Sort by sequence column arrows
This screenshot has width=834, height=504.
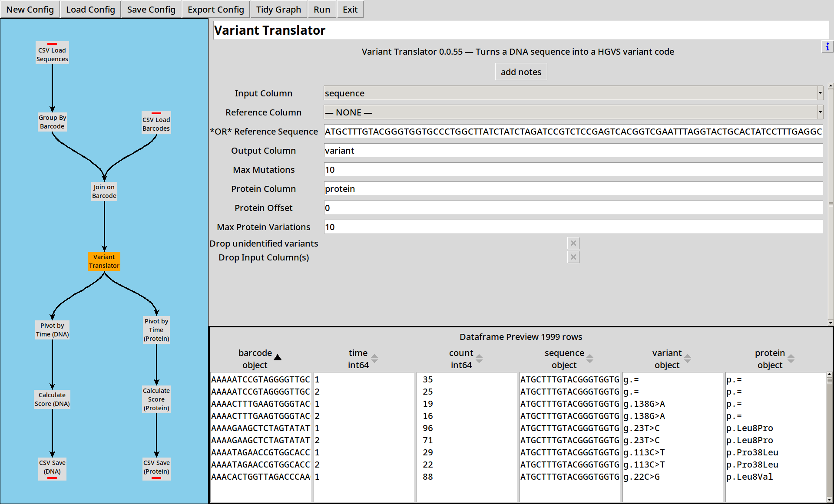pos(590,359)
